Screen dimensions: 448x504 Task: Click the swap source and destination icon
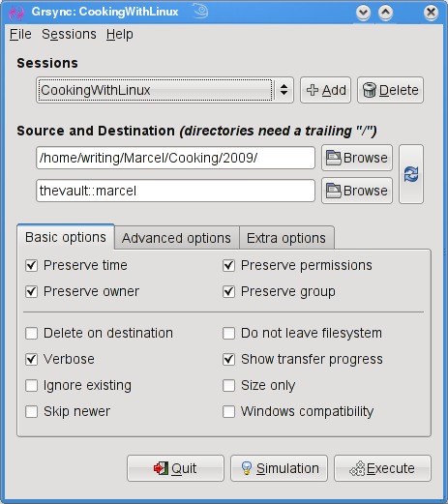coord(411,174)
